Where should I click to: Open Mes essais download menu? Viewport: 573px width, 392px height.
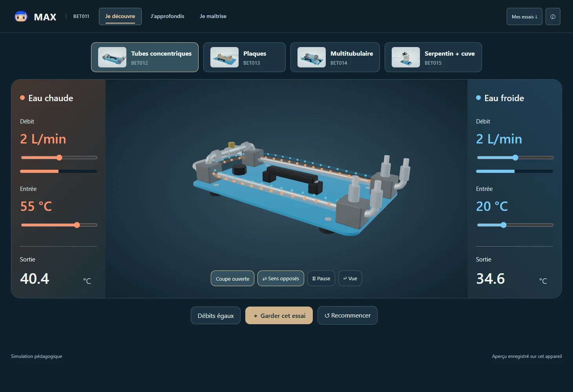[x=524, y=16]
